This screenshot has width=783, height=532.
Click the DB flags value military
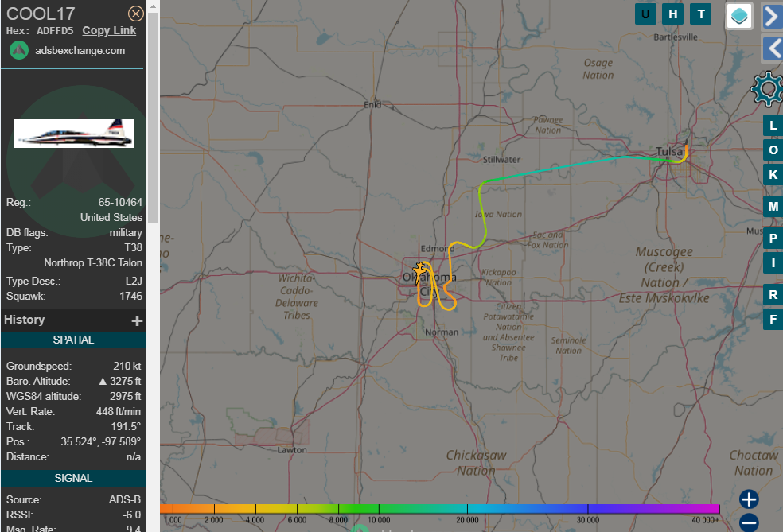(x=126, y=232)
